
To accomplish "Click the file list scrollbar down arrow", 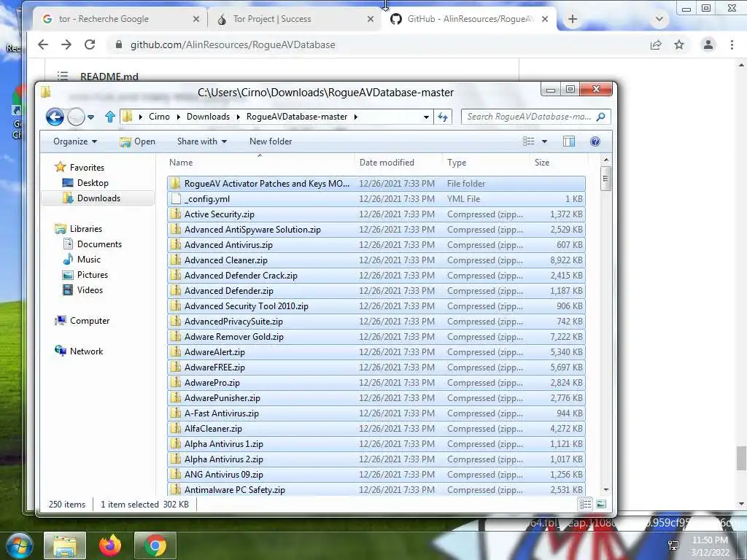I will coord(606,489).
